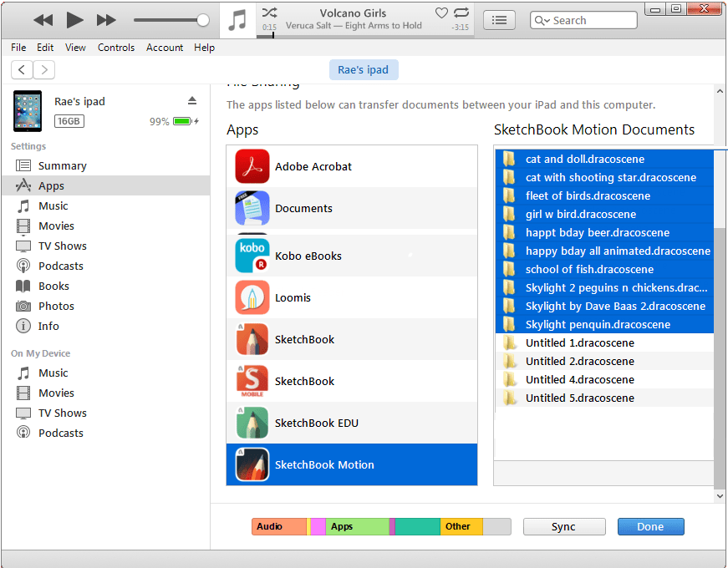Open search options magnifier dropdown
The image size is (728, 568).
coord(542,20)
